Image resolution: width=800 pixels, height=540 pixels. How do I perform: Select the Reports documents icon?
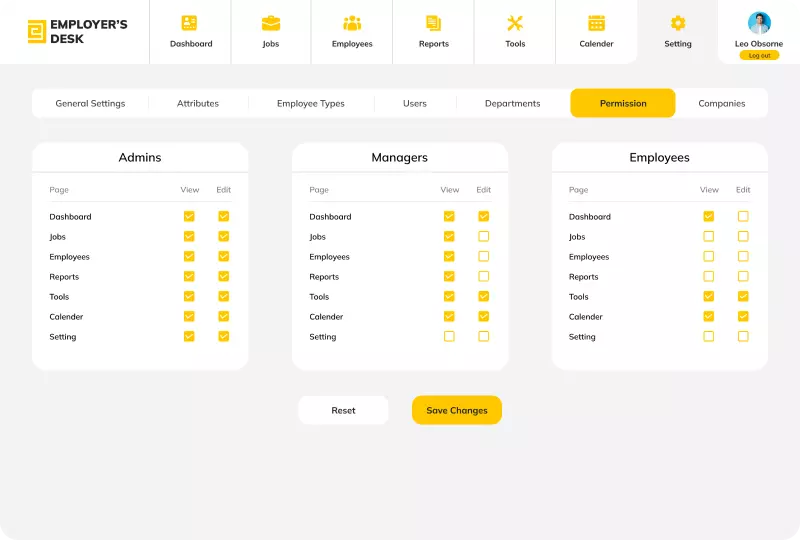(433, 23)
